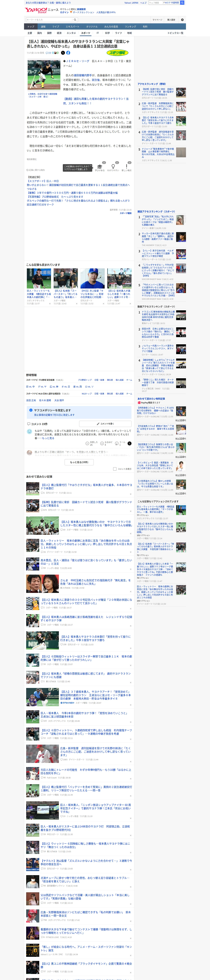The image size is (210, 980).
Task: Open the スポーツ category
Action: click(x=86, y=33)
